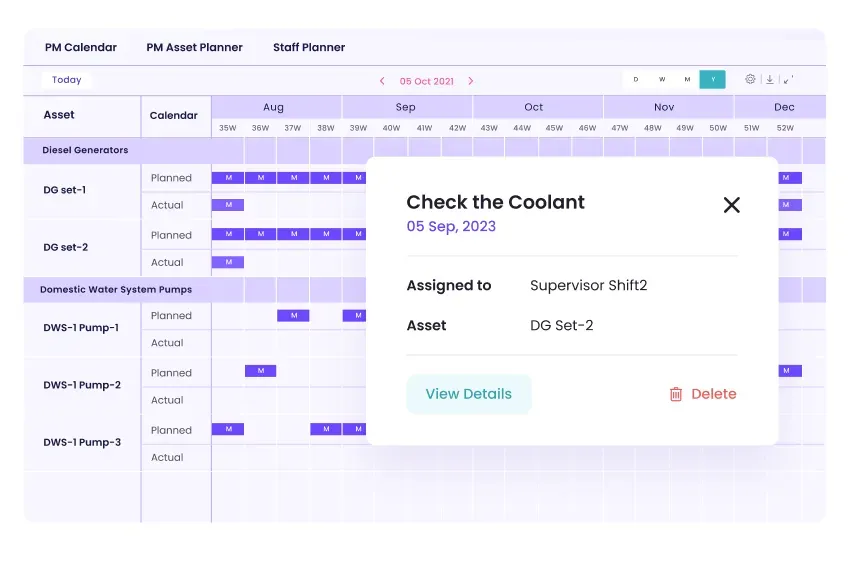Click the download icon in toolbar

click(x=769, y=80)
